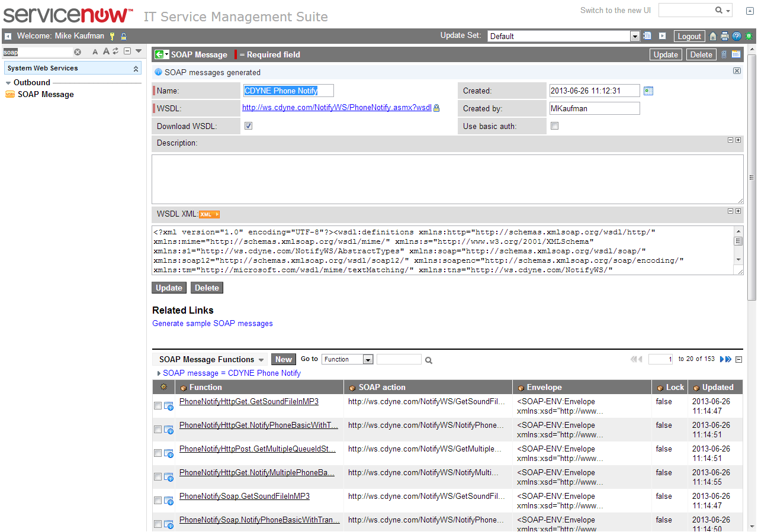
Task: Sort by the Envelope column header
Action: click(x=544, y=387)
